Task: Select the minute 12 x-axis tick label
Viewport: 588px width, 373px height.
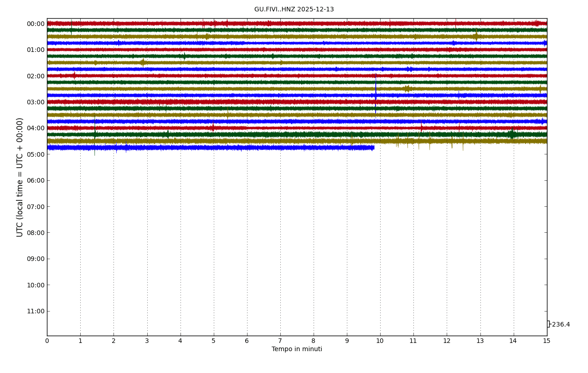Action: (447, 341)
